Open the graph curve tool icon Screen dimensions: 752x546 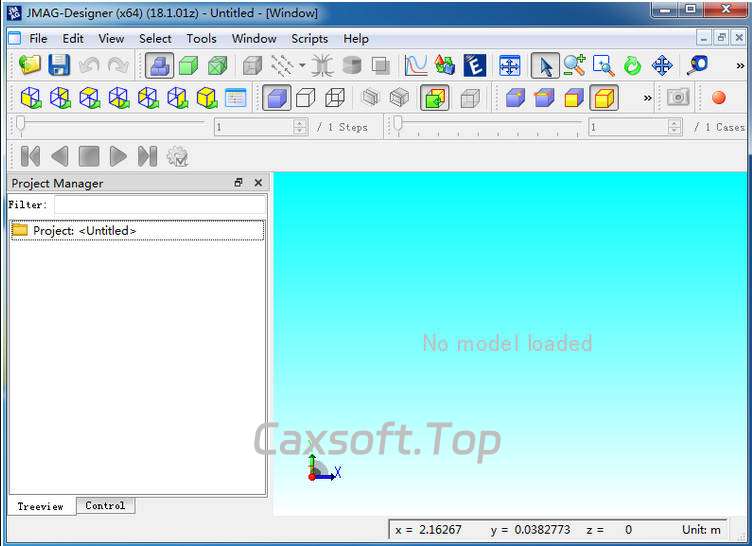click(416, 66)
